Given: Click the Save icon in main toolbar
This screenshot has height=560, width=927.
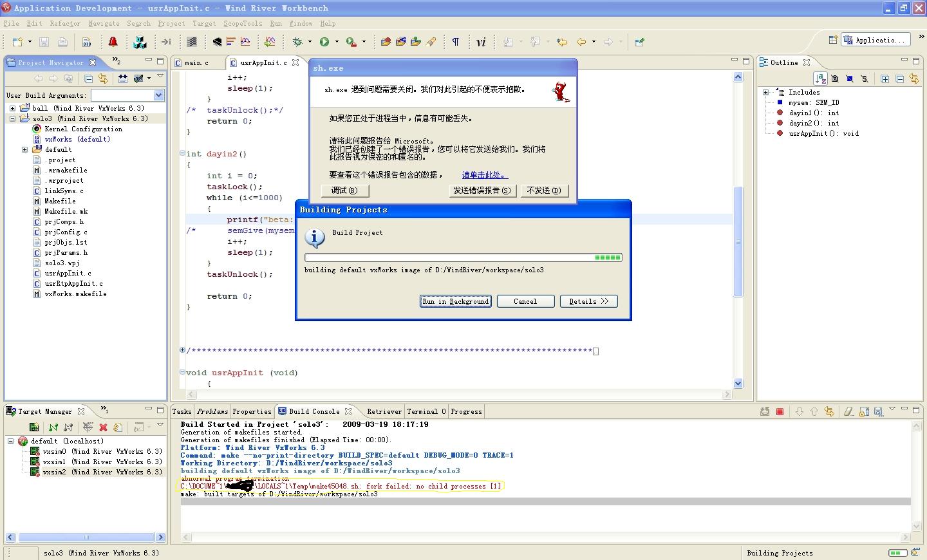Looking at the screenshot, I should (x=44, y=42).
